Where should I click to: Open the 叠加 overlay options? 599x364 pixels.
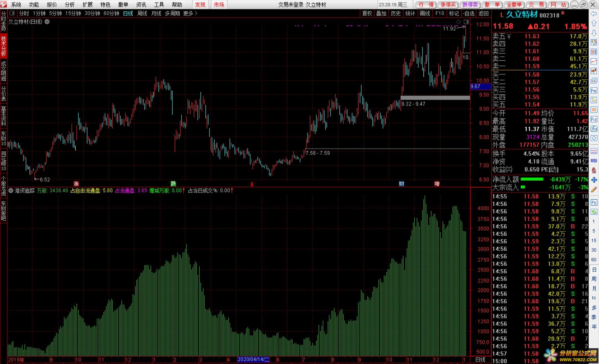(x=381, y=13)
